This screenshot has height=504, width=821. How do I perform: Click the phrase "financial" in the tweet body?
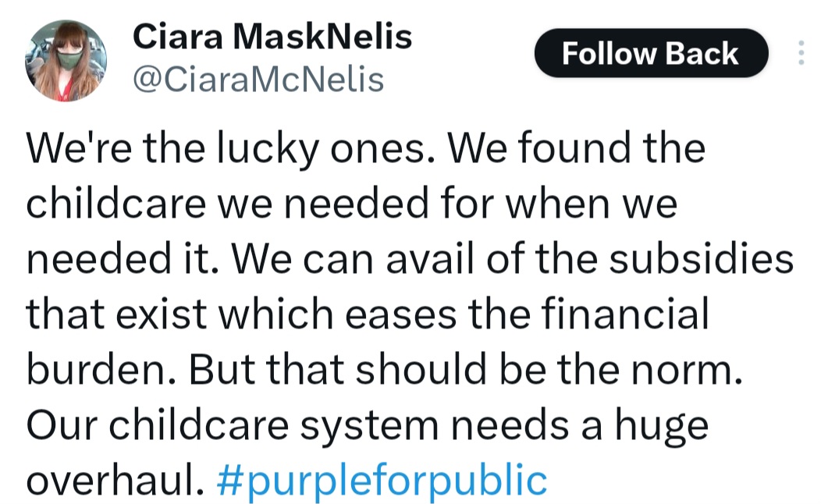click(624, 314)
